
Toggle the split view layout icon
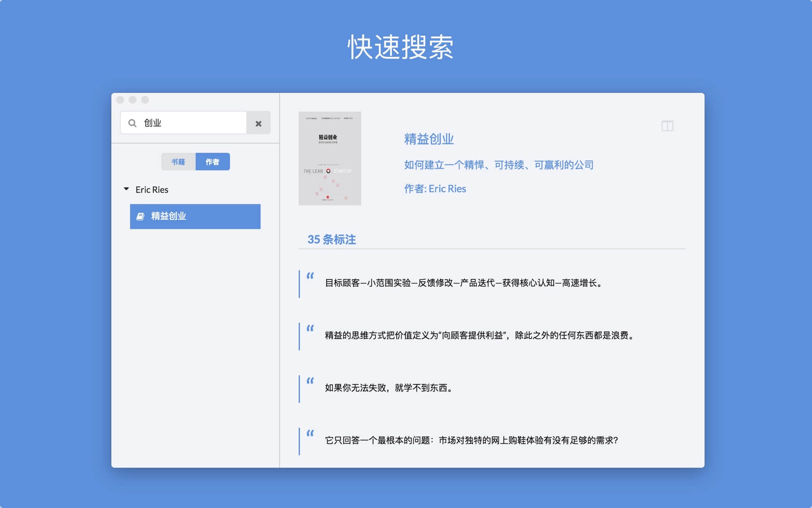[667, 126]
